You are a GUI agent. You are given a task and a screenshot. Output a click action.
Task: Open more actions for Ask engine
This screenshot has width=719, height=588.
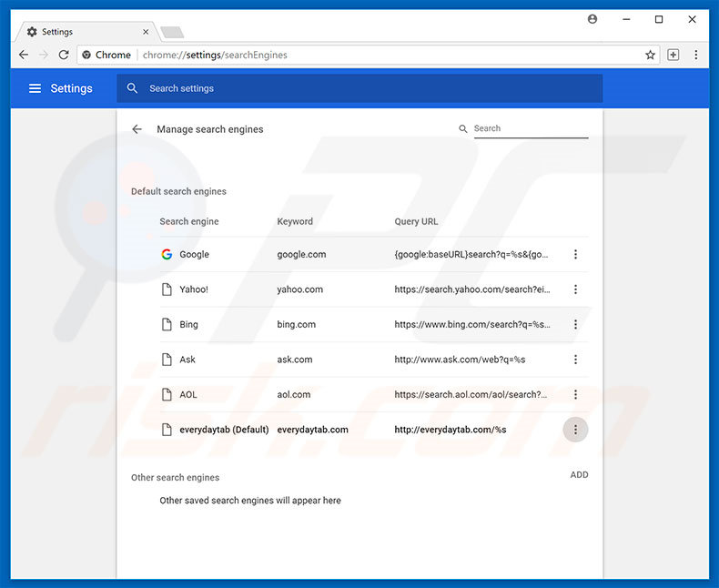[x=575, y=360]
